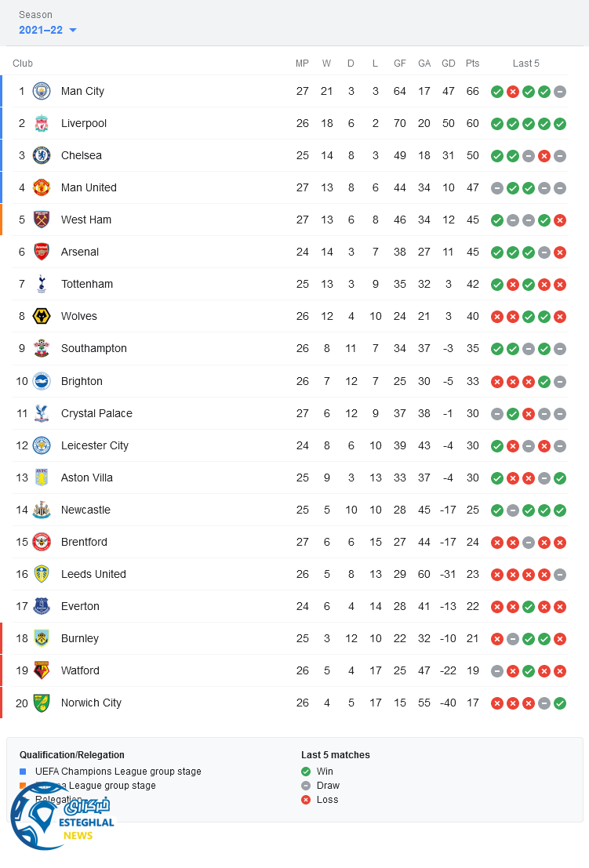The image size is (589, 868).
Task: Click the GD column header
Action: pyautogui.click(x=448, y=64)
